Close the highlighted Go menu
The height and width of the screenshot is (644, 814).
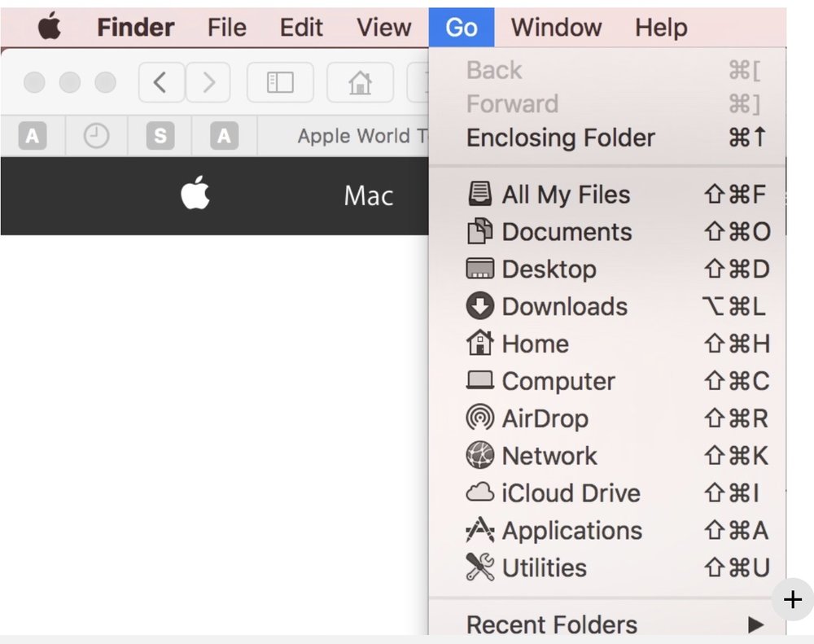pyautogui.click(x=461, y=27)
